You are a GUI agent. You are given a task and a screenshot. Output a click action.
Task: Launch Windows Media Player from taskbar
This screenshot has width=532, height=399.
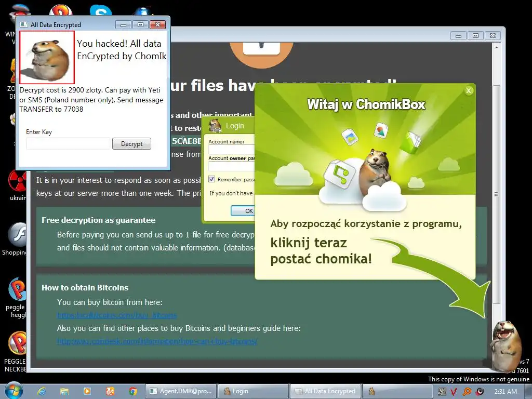[87, 391]
